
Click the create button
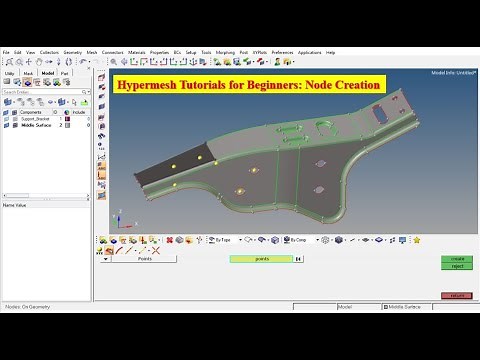tap(457, 259)
